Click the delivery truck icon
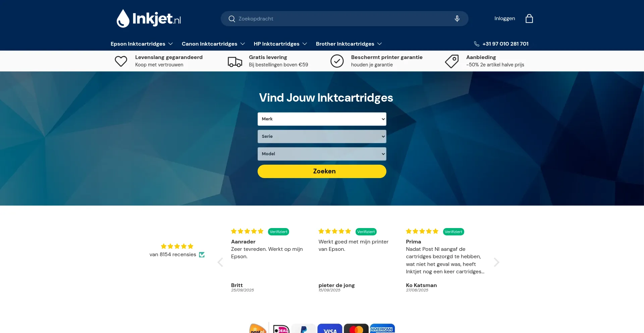The image size is (644, 333). 235,61
